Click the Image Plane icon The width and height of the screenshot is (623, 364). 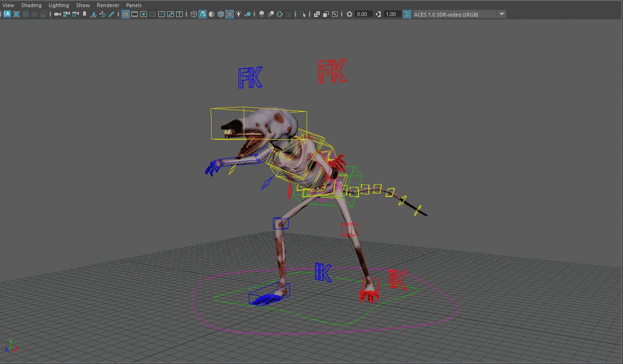[x=94, y=14]
